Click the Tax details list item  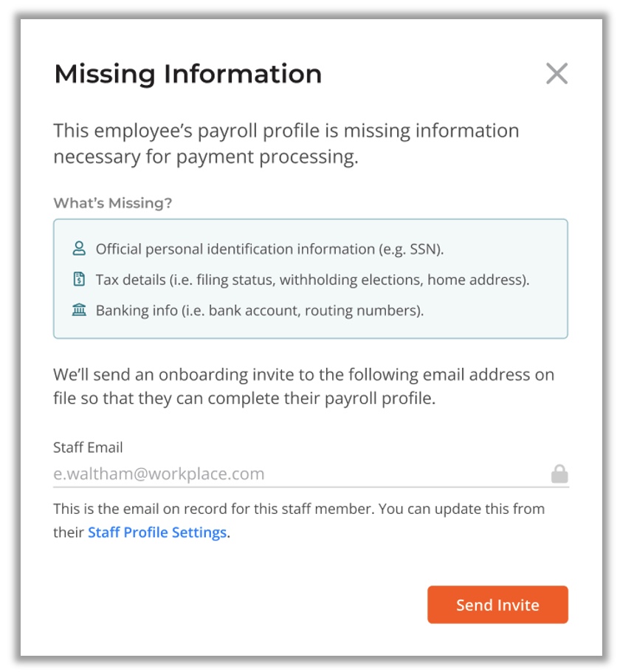point(312,280)
